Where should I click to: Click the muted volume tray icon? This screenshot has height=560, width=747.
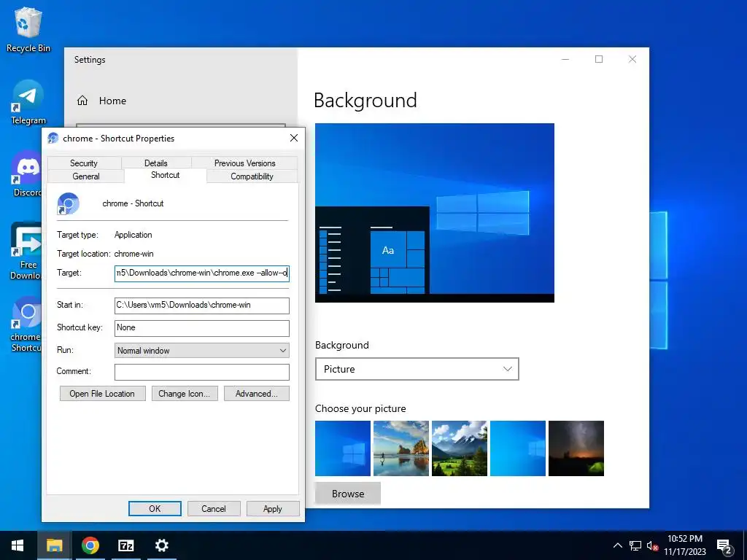tap(652, 545)
